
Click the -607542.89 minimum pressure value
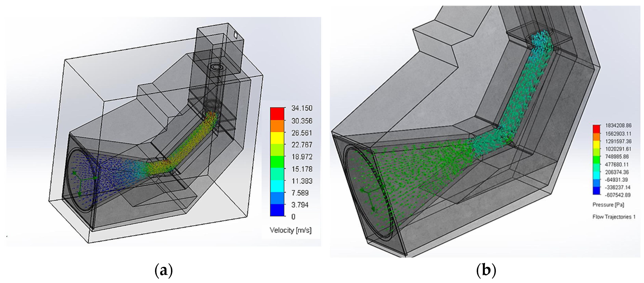[x=618, y=195]
